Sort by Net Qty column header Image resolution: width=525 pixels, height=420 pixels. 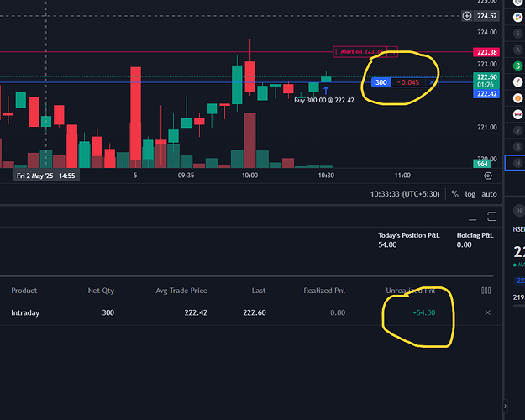[x=101, y=291]
